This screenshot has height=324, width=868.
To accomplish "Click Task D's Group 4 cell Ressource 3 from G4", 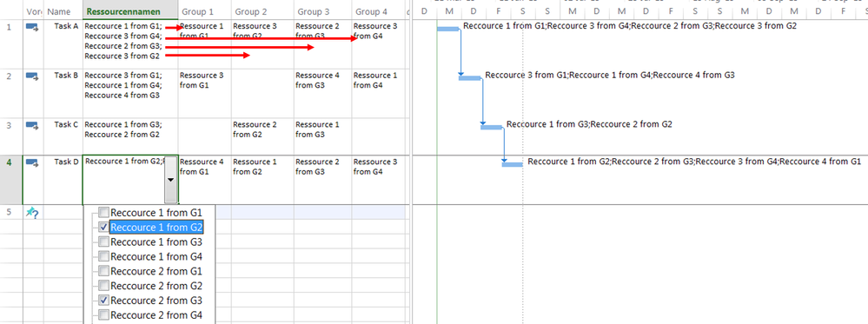I will coord(379,180).
